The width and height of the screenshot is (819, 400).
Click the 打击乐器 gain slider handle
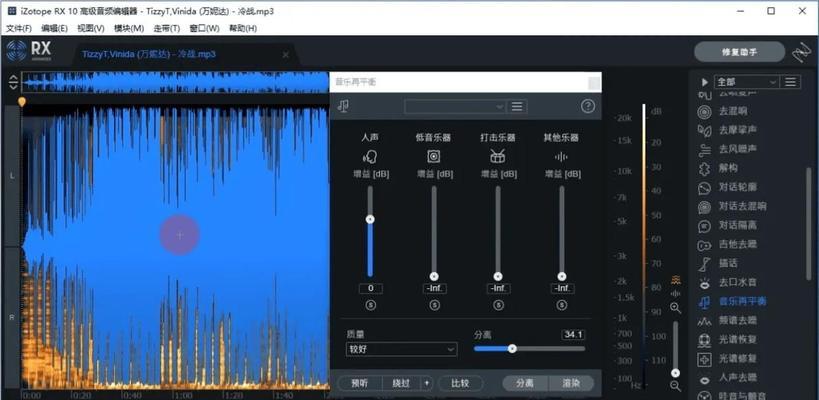tap(498, 276)
